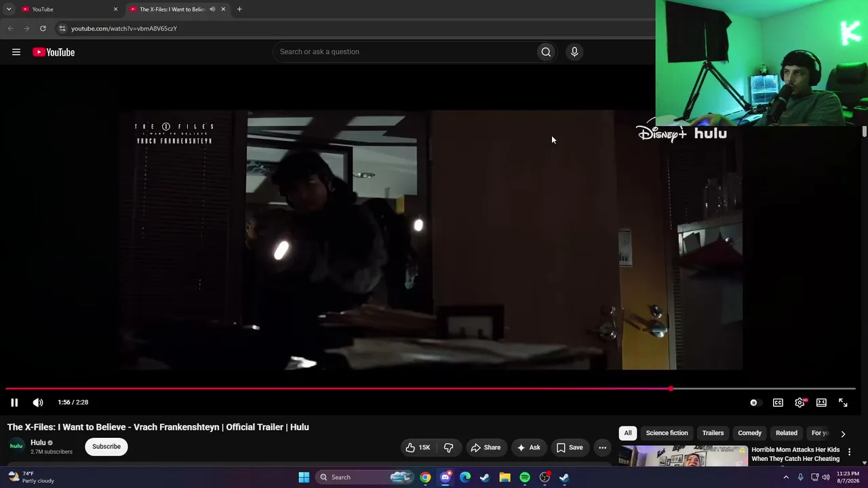Close the first YouTube tab
The image size is (868, 488).
point(115,9)
